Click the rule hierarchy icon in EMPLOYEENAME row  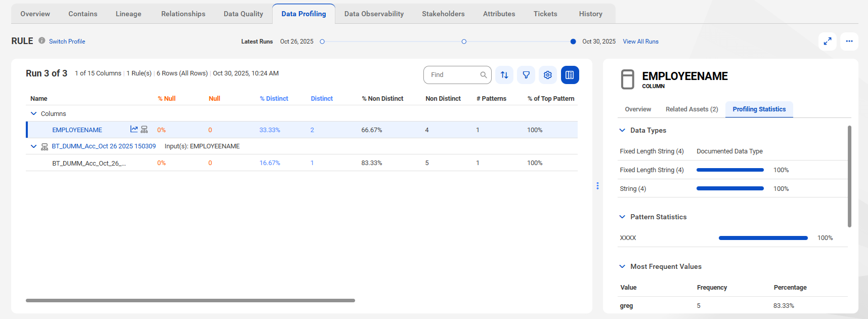coord(144,130)
